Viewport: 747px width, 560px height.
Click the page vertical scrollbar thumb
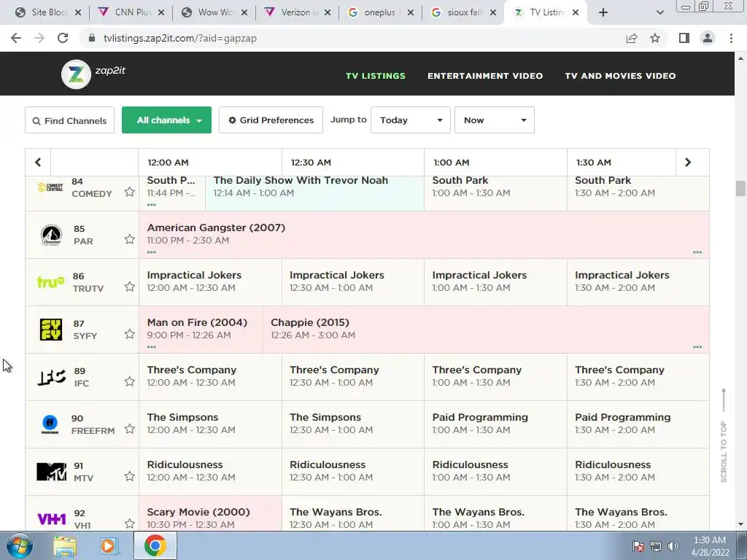[740, 188]
